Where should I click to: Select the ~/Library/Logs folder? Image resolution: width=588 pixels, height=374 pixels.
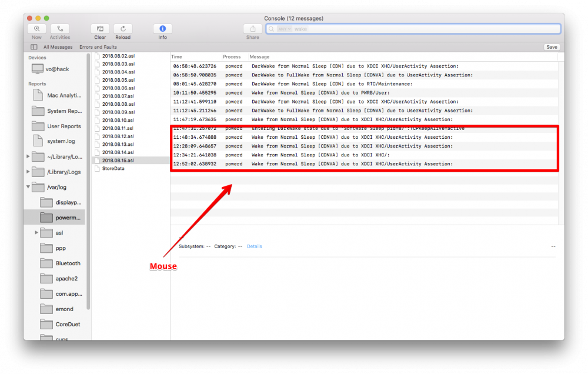57,157
